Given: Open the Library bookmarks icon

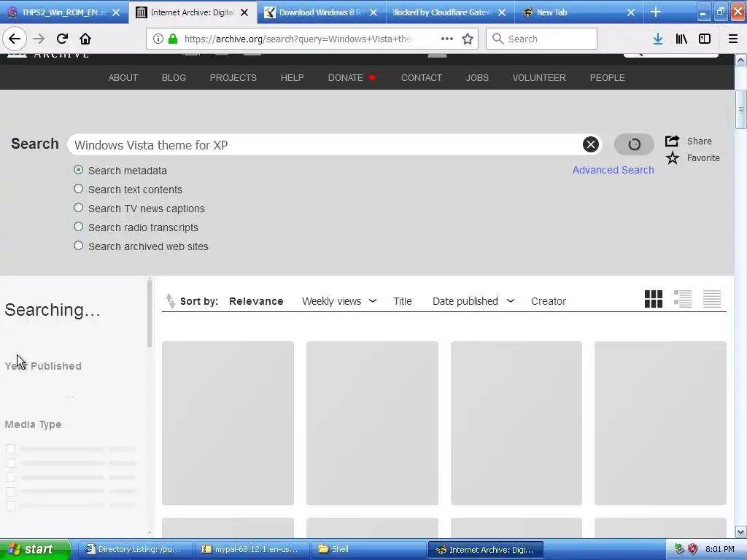Looking at the screenshot, I should coord(681,39).
